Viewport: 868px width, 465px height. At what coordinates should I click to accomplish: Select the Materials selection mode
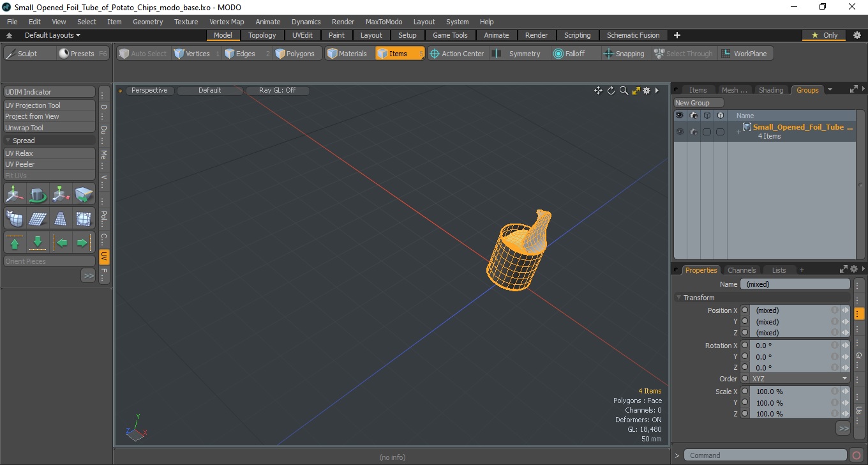[347, 54]
